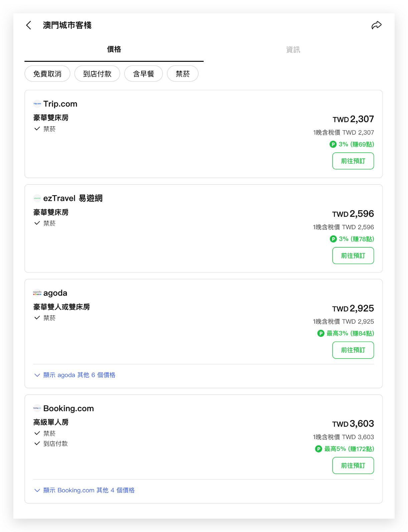The height and width of the screenshot is (532, 408).
Task: Switch to the 資訊 tab
Action: click(x=293, y=50)
